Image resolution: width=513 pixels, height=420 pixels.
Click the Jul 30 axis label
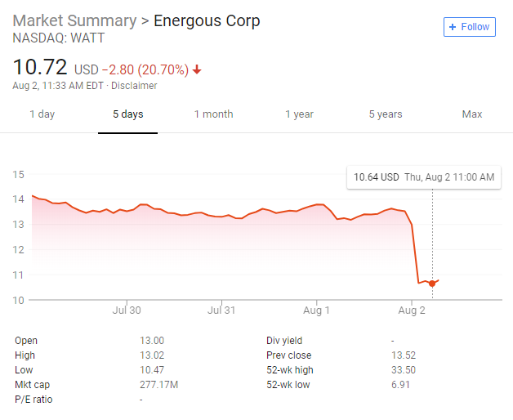127,311
